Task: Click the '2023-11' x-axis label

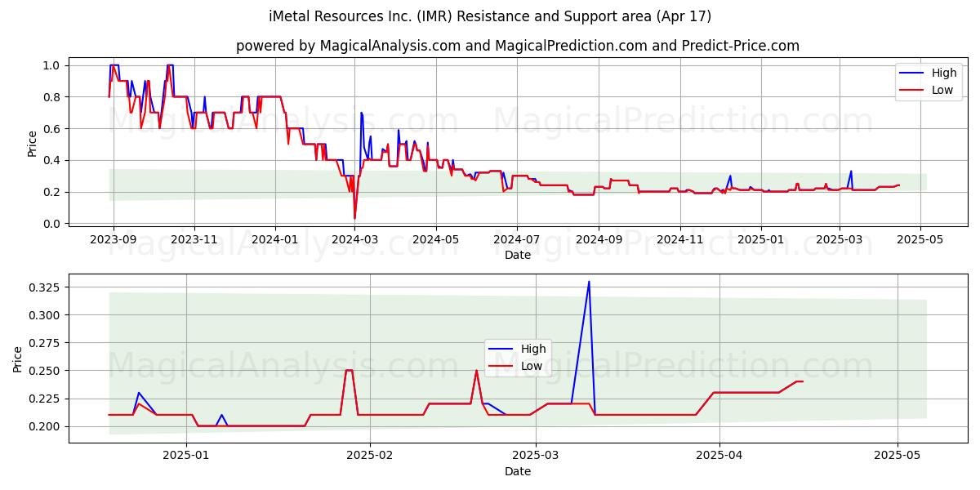Action: (x=194, y=239)
